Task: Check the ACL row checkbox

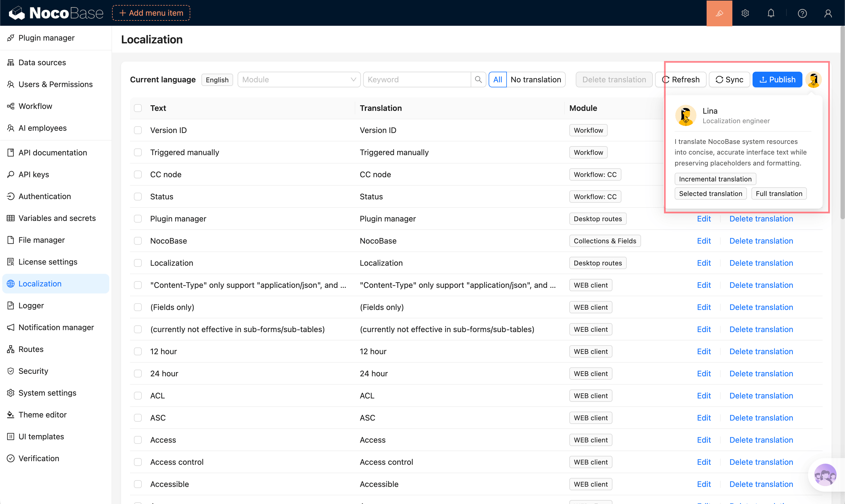Action: point(138,396)
